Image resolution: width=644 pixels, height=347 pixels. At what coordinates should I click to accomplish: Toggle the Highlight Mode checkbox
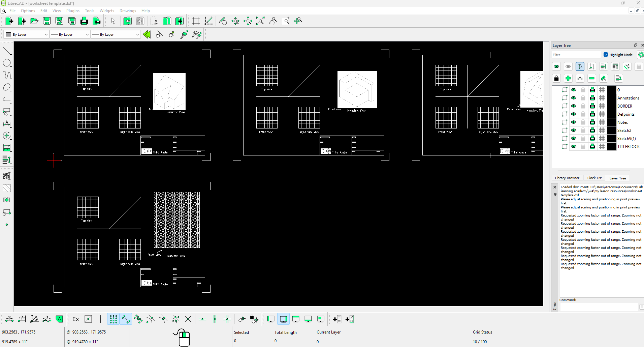tap(606, 55)
